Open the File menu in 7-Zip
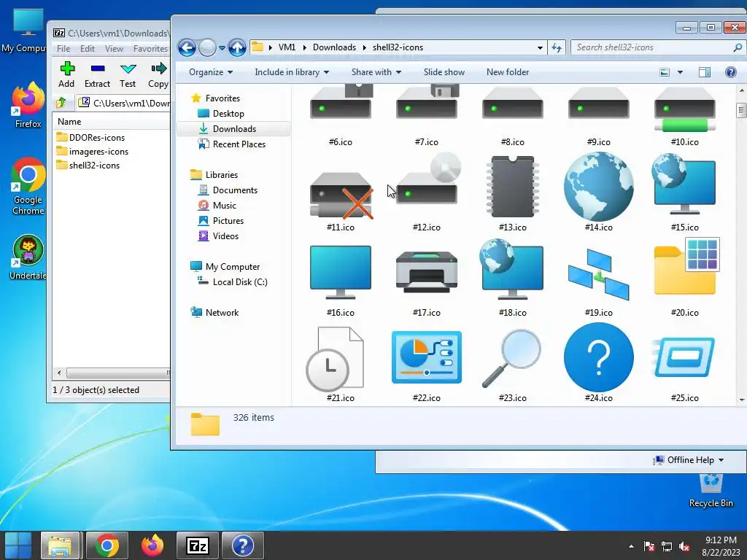The height and width of the screenshot is (560, 747). pyautogui.click(x=63, y=49)
